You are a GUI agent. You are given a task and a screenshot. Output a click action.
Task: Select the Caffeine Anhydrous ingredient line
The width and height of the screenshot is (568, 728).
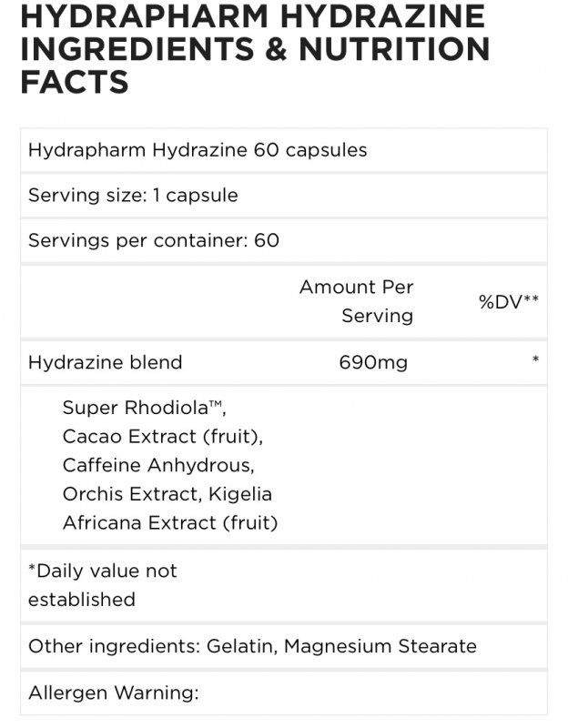[158, 465]
